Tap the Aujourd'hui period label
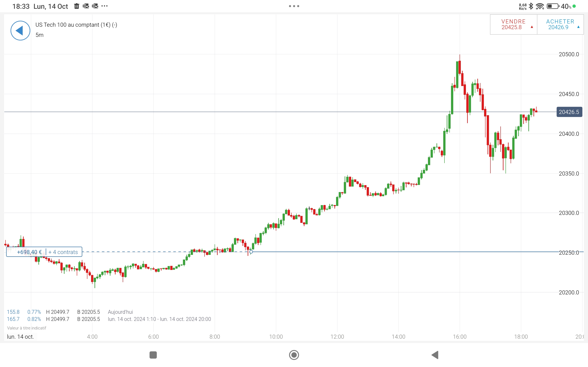This screenshot has height=367, width=588. click(x=120, y=312)
